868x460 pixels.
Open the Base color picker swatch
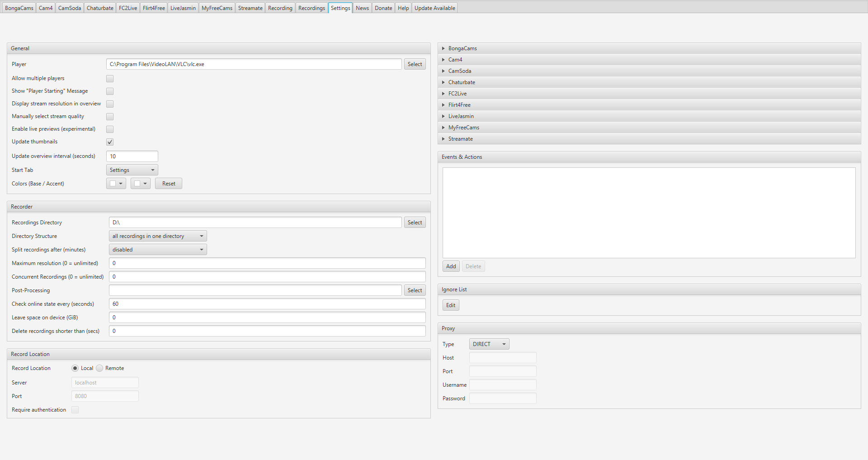[116, 184]
